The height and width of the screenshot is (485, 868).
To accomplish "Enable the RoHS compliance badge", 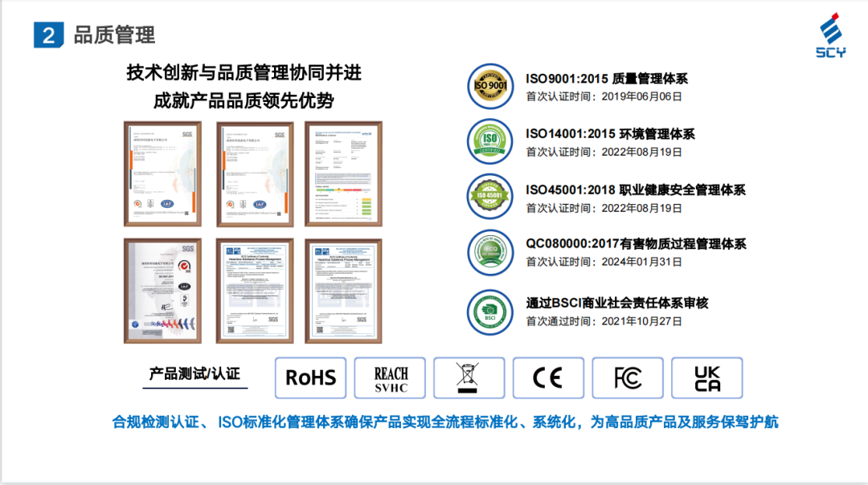I will point(310,377).
